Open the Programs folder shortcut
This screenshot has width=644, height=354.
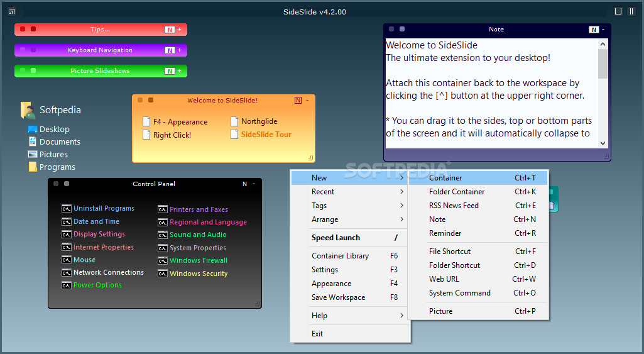click(52, 167)
